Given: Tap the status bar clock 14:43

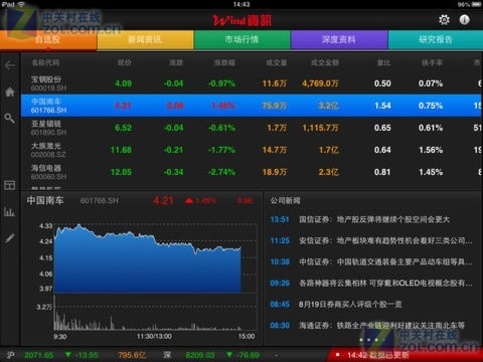Looking at the screenshot, I should (241, 4).
